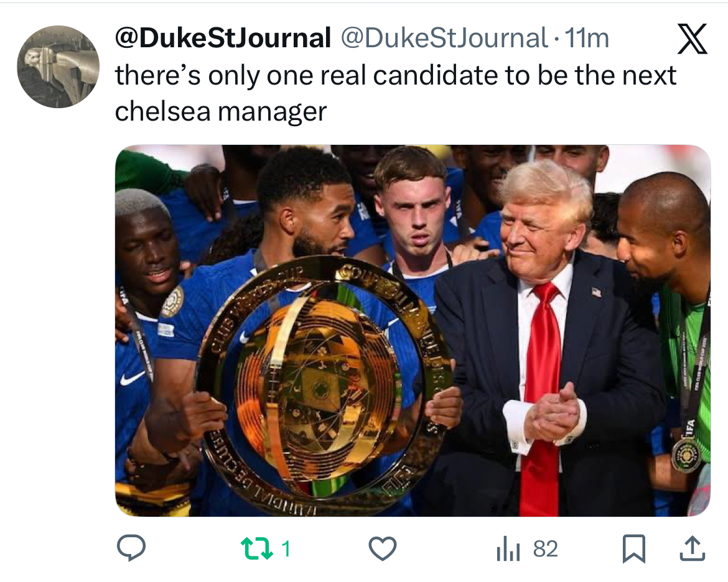The height and width of the screenshot is (582, 728).
Task: Click the gold medal in the photo
Action: pyautogui.click(x=687, y=455)
